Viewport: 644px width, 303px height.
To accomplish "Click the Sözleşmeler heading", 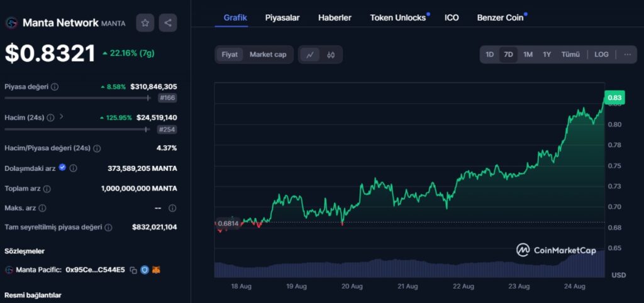I will 25,251.
